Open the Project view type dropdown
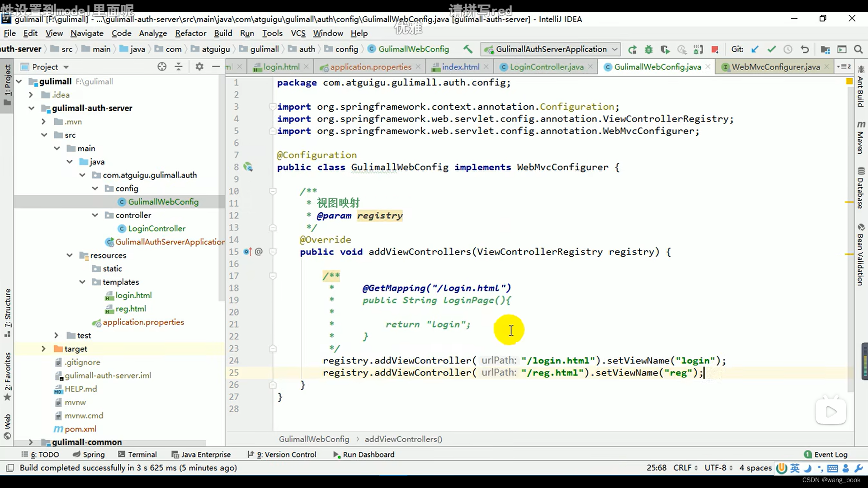This screenshot has width=868, height=488. click(x=66, y=67)
